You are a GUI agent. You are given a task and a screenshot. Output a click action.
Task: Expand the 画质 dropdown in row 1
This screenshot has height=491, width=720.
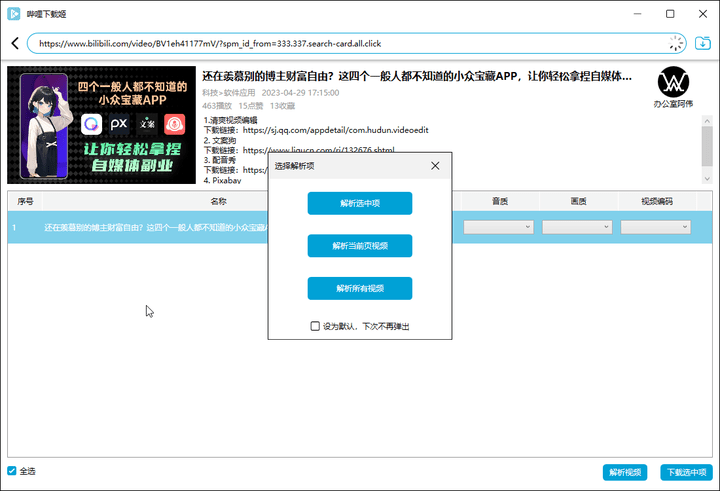[x=577, y=227]
